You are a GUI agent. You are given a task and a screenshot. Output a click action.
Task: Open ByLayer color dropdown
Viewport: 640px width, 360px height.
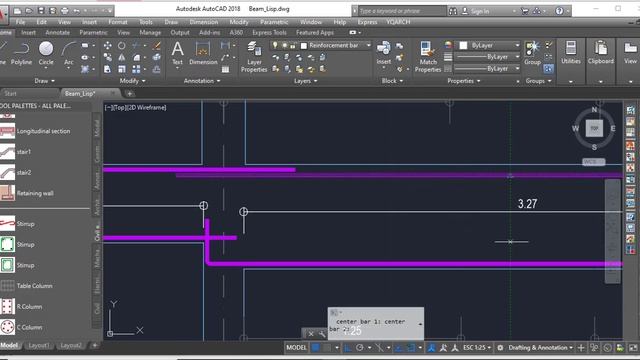pos(517,45)
